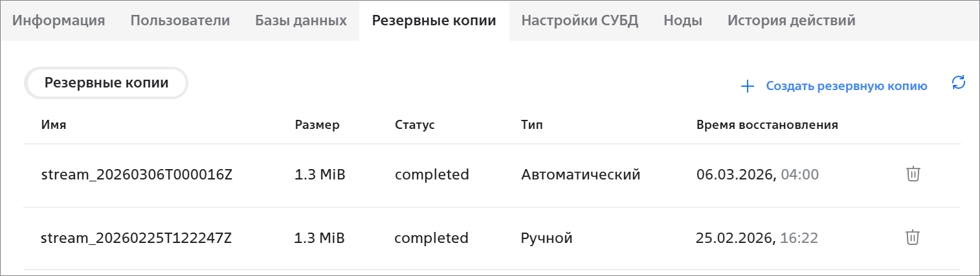980x276 pixels.
Task: Click the Создать резервную копию link
Action: click(847, 86)
